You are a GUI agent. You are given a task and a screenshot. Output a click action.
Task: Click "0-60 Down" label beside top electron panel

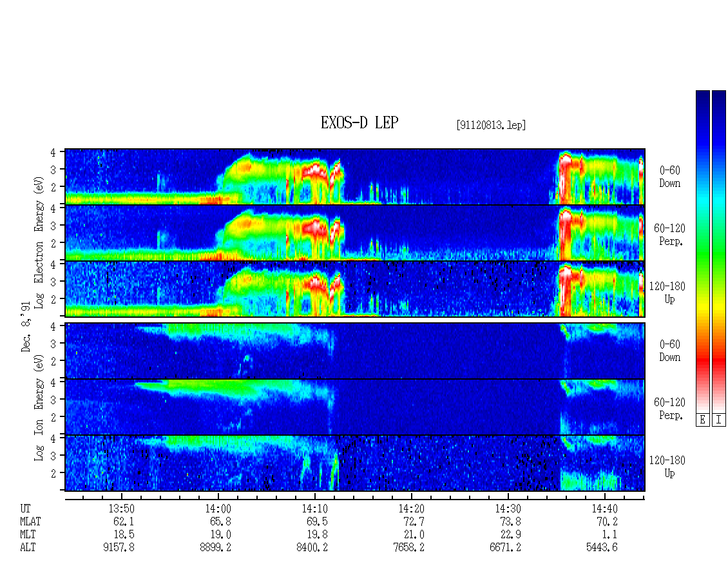pyautogui.click(x=669, y=177)
